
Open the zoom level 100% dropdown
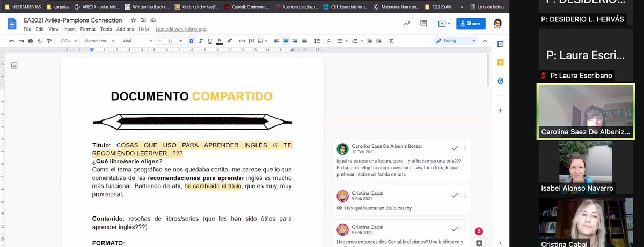click(68, 41)
